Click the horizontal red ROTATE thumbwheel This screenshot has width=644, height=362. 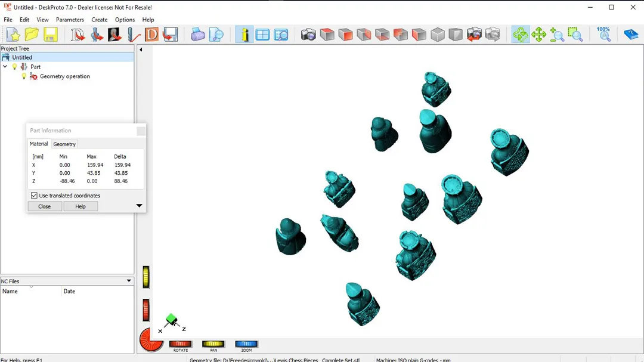180,344
